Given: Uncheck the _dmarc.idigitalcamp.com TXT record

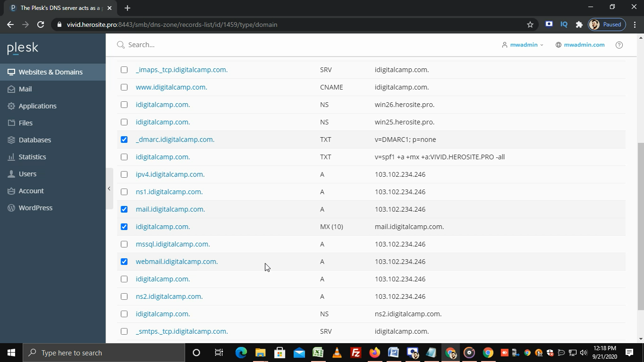Looking at the screenshot, I should point(124,140).
